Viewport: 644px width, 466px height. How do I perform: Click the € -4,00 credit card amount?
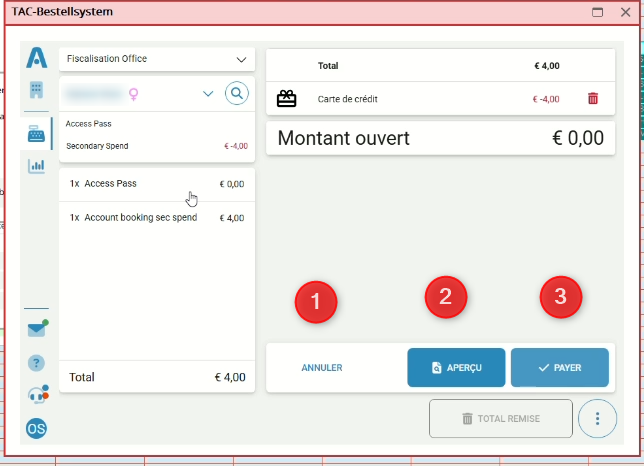click(x=546, y=99)
